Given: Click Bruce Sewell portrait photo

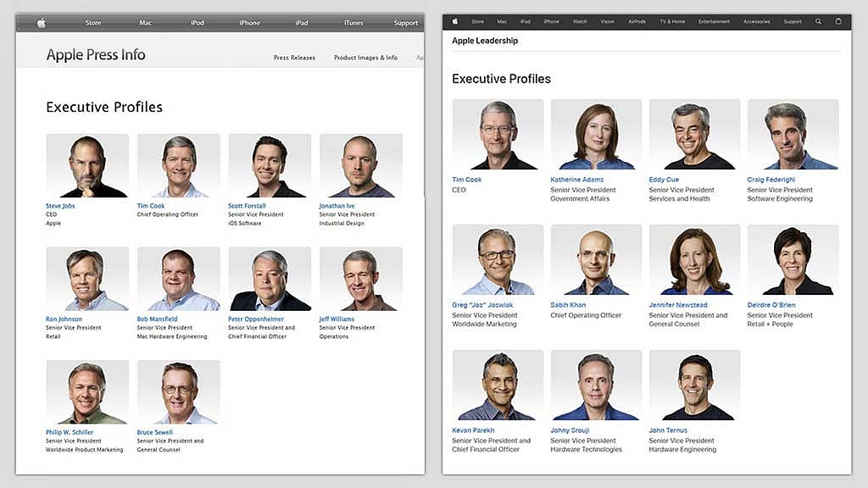Looking at the screenshot, I should (178, 392).
